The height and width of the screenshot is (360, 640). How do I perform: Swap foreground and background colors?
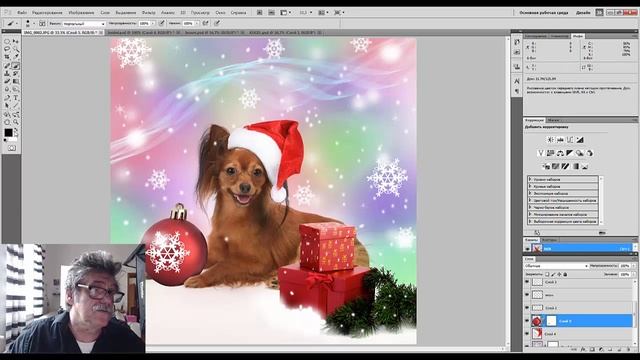point(16,129)
